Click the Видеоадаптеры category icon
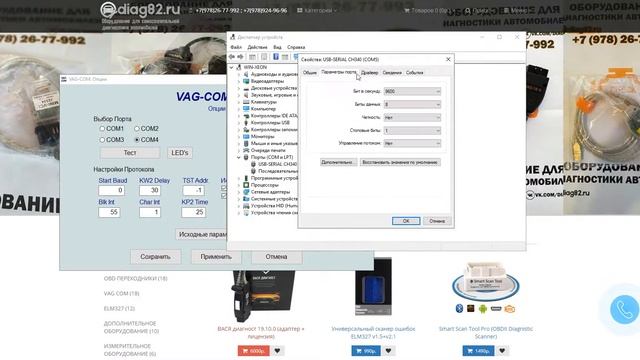The width and height of the screenshot is (640, 360). (246, 81)
